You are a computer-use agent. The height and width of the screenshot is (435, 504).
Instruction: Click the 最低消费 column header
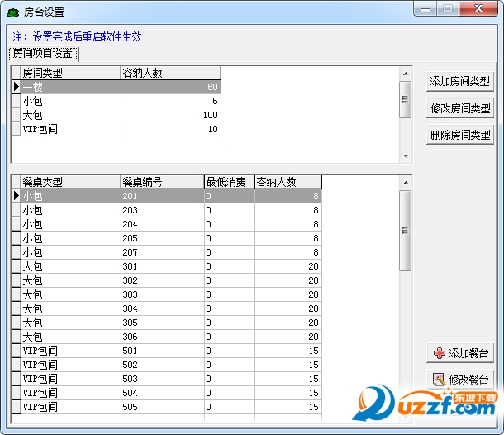(x=230, y=182)
